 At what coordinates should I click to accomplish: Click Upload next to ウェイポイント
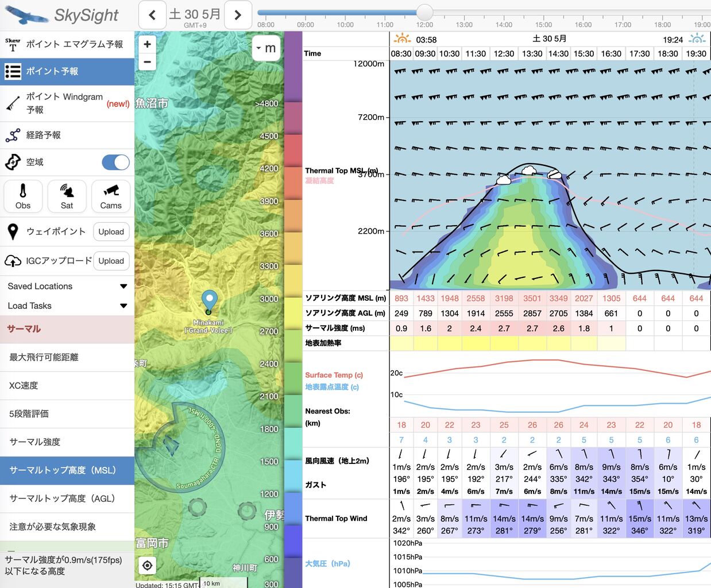(x=111, y=231)
